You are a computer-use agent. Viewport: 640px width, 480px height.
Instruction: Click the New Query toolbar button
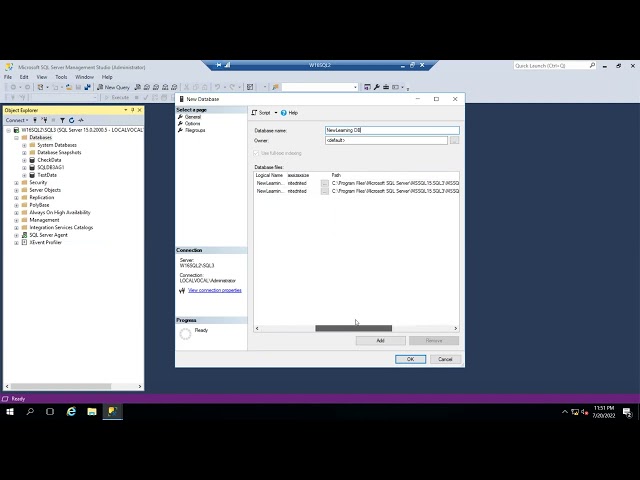pyautogui.click(x=113, y=87)
